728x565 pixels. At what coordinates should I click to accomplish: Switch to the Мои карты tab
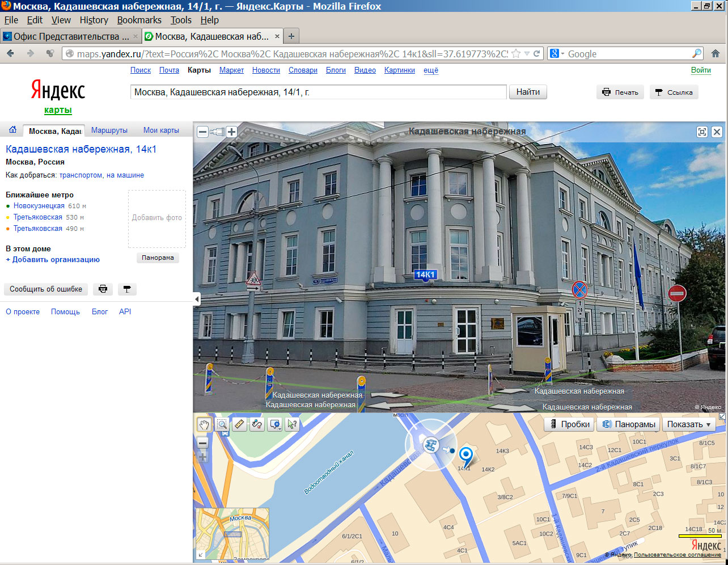click(161, 130)
